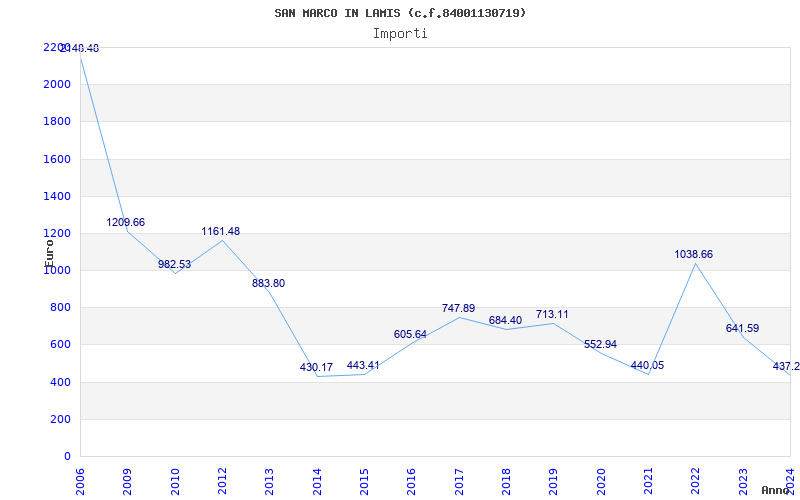Click the y-axis value 1400
Screen dimensions: 800x500
coord(57,196)
